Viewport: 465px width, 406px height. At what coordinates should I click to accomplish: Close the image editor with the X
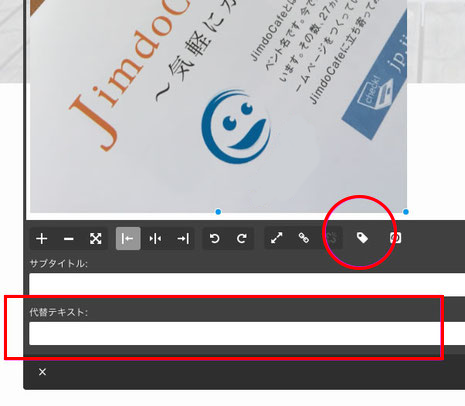click(42, 372)
